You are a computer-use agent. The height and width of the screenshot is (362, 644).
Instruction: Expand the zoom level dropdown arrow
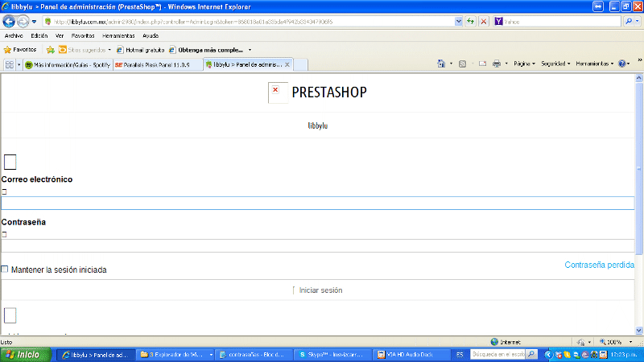click(630, 342)
